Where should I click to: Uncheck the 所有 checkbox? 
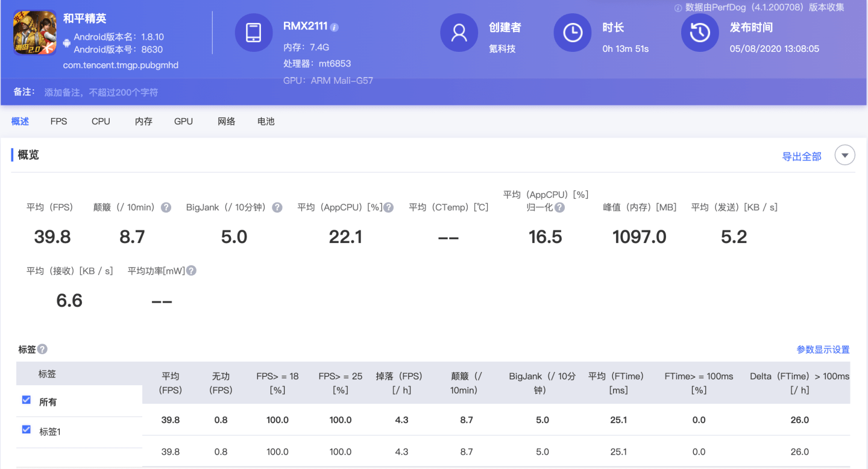tap(26, 399)
